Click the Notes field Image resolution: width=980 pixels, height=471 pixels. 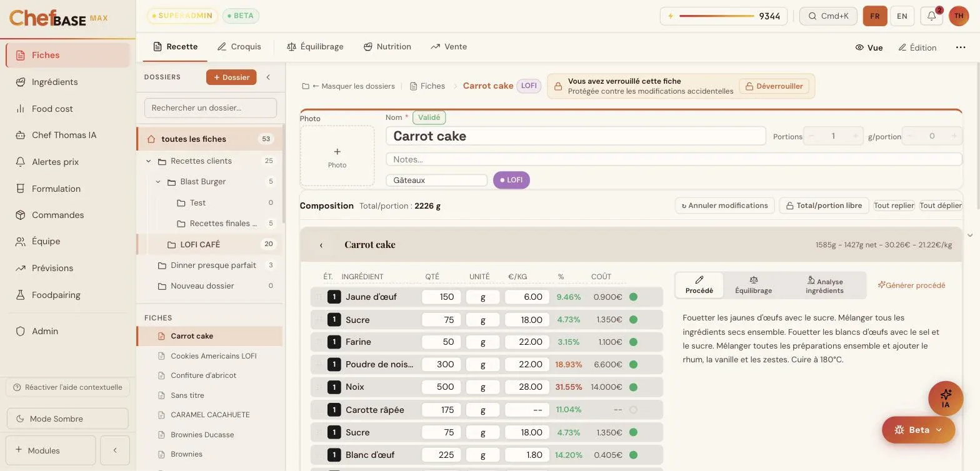pyautogui.click(x=674, y=159)
